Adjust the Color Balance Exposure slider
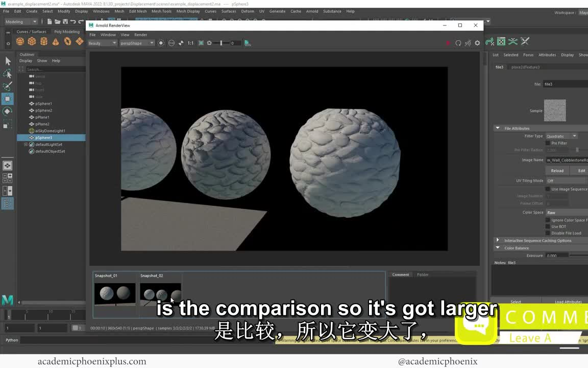Viewport: 588px width, 368px height. (579, 256)
